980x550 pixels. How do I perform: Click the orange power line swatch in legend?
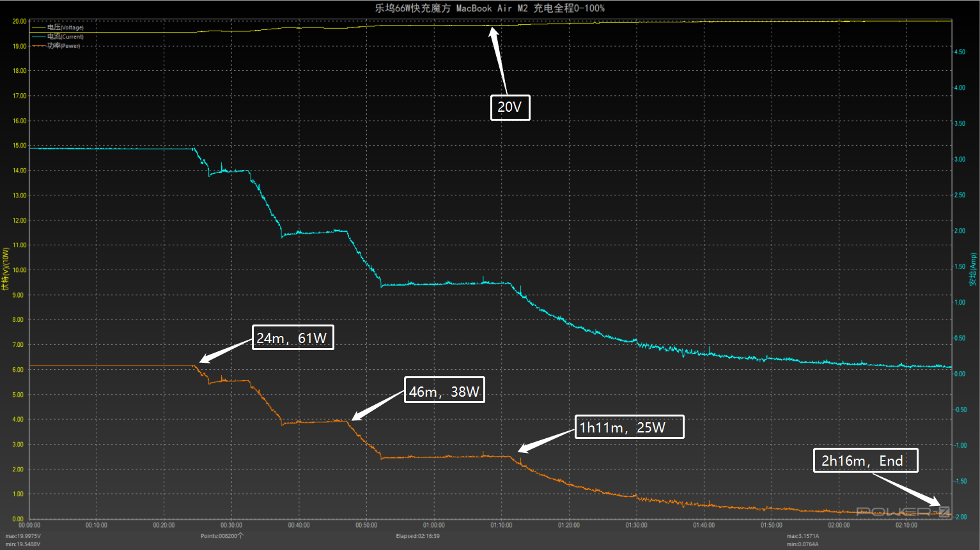click(x=38, y=45)
